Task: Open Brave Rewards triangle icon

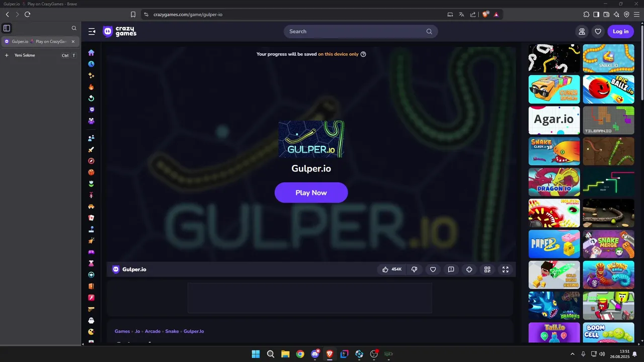Action: pos(496,15)
